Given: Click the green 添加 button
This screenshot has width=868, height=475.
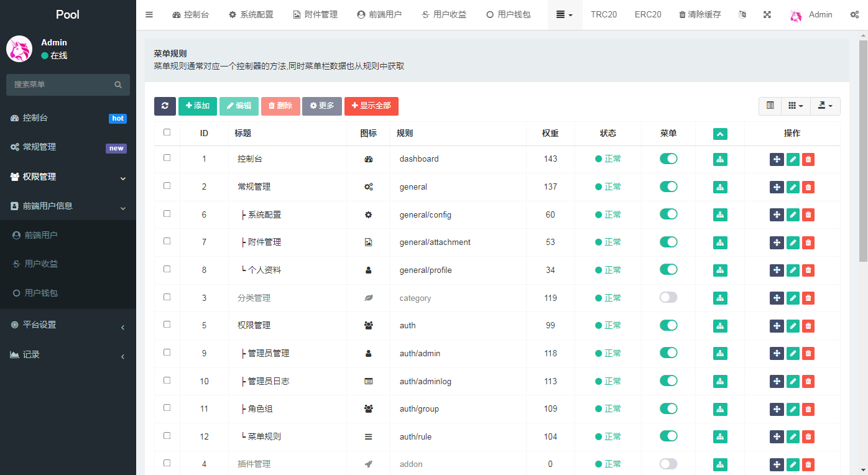Looking at the screenshot, I should click(198, 106).
